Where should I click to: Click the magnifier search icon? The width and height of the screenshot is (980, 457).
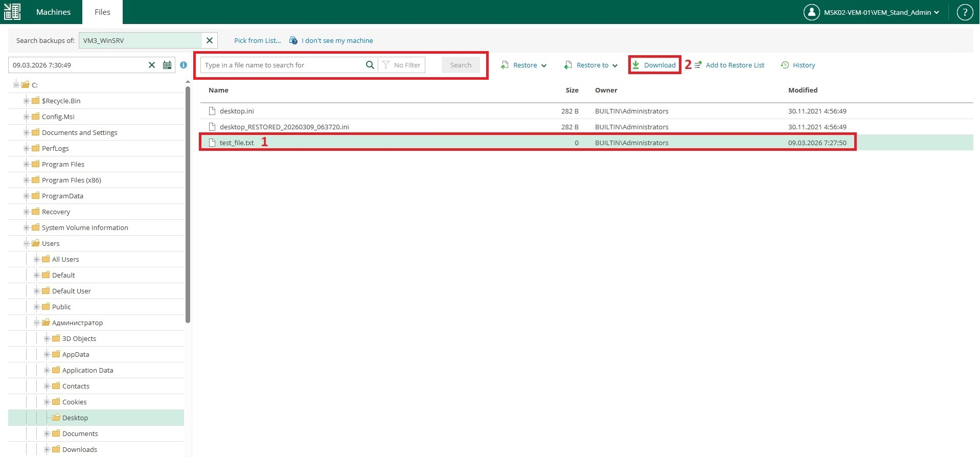pyautogui.click(x=370, y=65)
